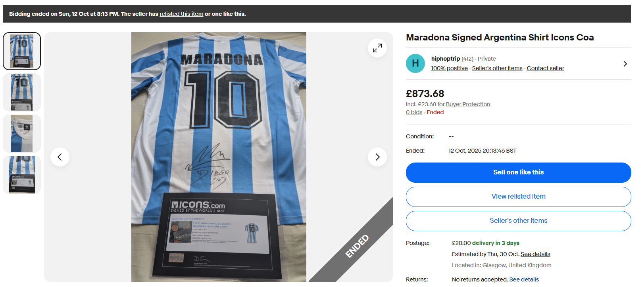Open Seller's other items button
644x287 pixels.
[x=518, y=221]
